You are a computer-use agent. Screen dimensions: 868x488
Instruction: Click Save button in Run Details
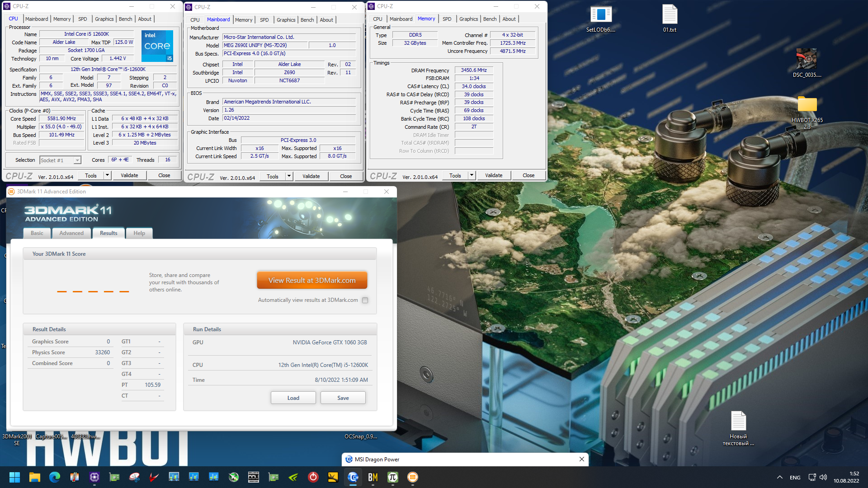[343, 398]
